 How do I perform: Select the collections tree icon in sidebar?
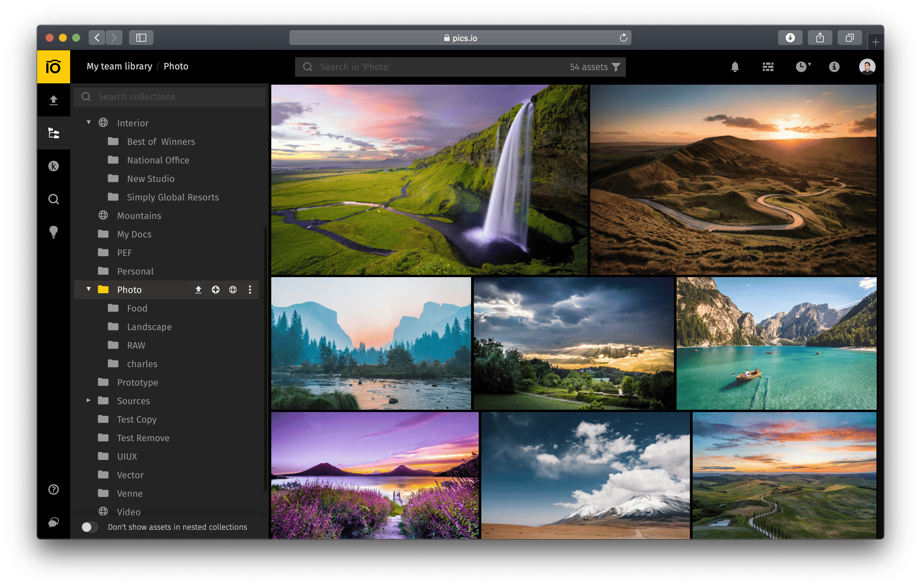pyautogui.click(x=54, y=133)
